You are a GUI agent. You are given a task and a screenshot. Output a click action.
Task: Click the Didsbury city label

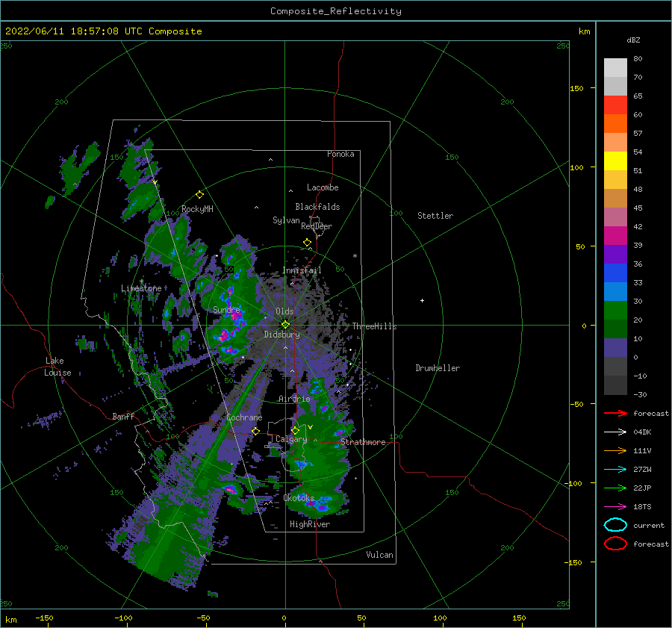[281, 335]
